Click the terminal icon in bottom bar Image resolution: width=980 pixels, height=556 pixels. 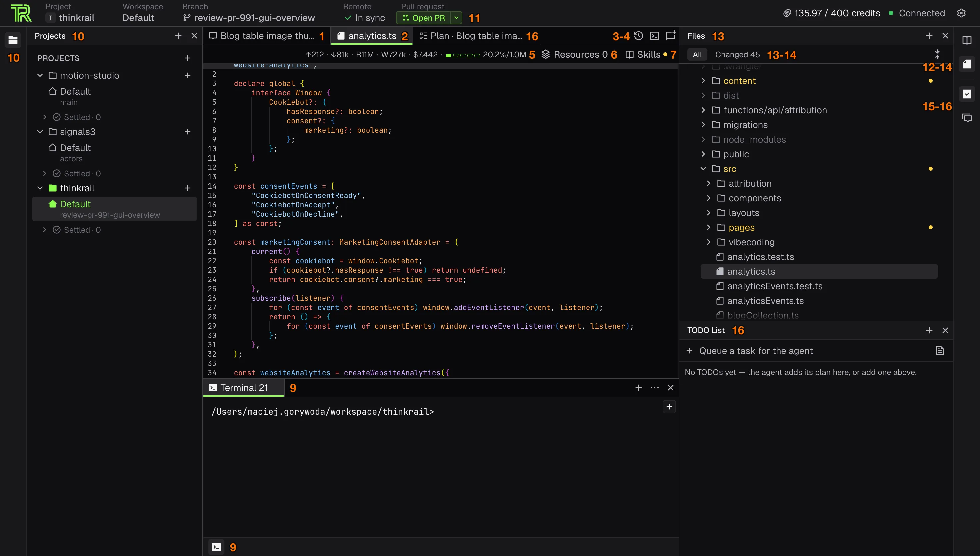click(x=216, y=547)
